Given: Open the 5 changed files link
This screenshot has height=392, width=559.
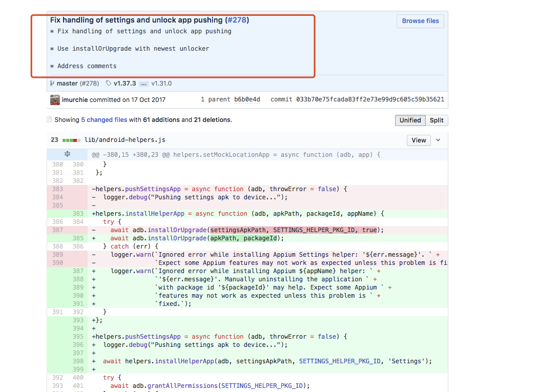Looking at the screenshot, I should coord(104,120).
